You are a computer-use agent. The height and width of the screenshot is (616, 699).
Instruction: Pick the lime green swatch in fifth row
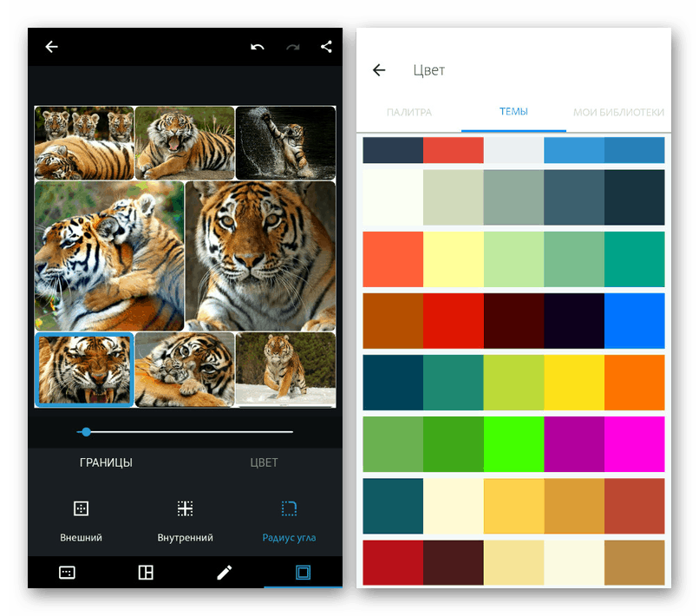click(x=513, y=383)
